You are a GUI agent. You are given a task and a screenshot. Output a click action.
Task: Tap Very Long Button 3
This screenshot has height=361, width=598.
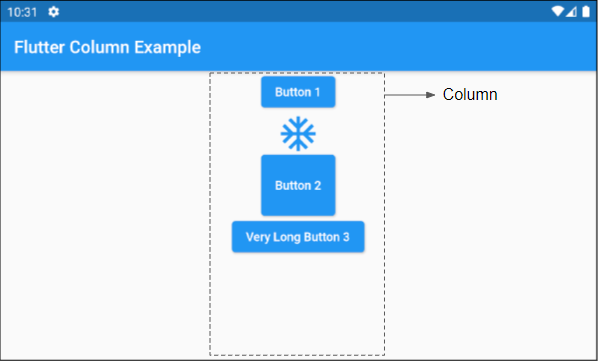point(298,237)
